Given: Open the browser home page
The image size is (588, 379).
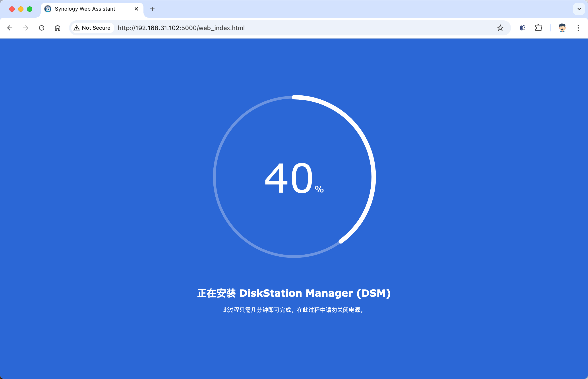Looking at the screenshot, I should pos(57,28).
